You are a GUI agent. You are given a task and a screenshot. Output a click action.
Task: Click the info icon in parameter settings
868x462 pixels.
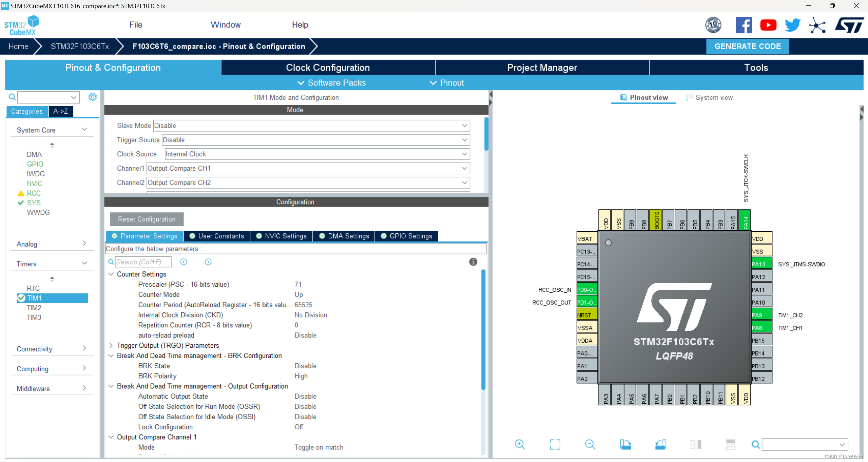[472, 262]
